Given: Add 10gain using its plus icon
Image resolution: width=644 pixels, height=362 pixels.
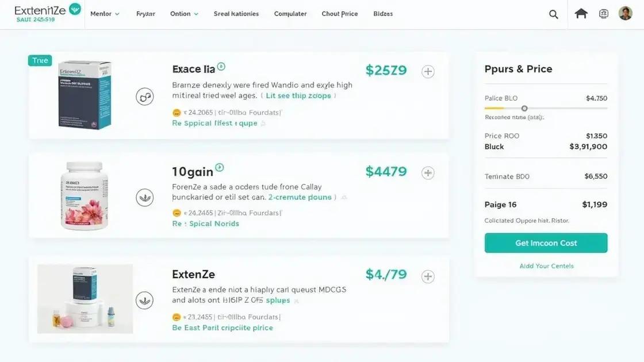Looking at the screenshot, I should click(428, 172).
